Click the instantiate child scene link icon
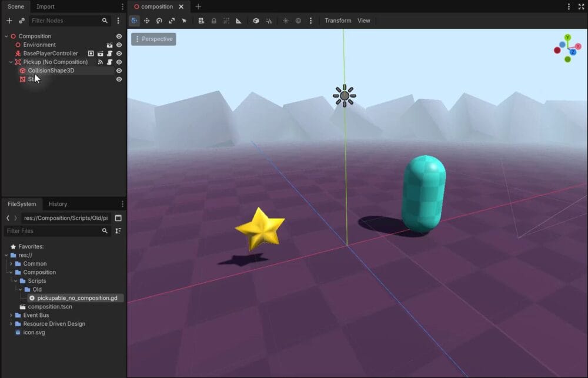This screenshot has height=378, width=588. (x=22, y=21)
